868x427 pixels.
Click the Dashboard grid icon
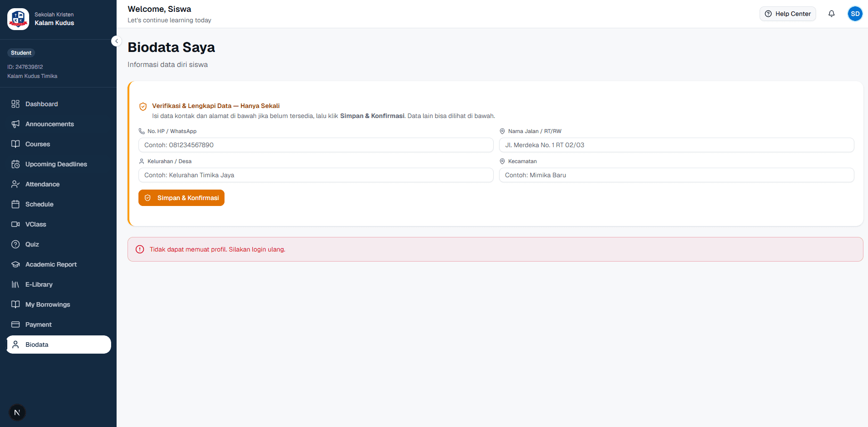click(15, 104)
